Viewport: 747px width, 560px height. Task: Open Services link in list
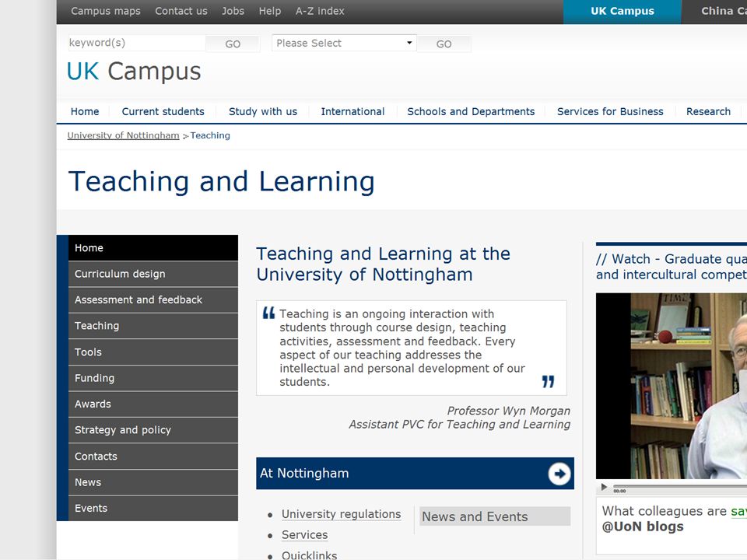pos(304,535)
